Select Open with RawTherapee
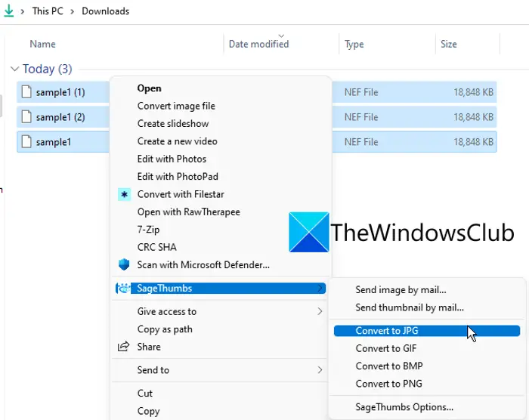529x420 pixels. point(188,212)
